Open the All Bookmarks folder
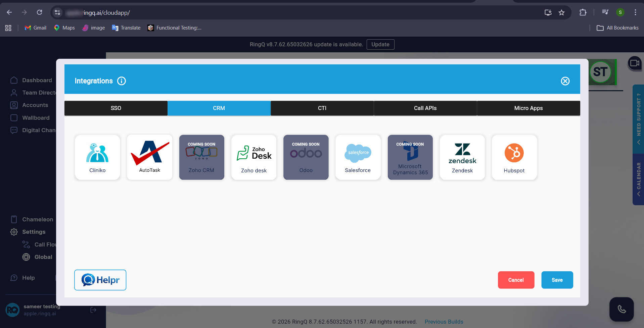 click(618, 28)
